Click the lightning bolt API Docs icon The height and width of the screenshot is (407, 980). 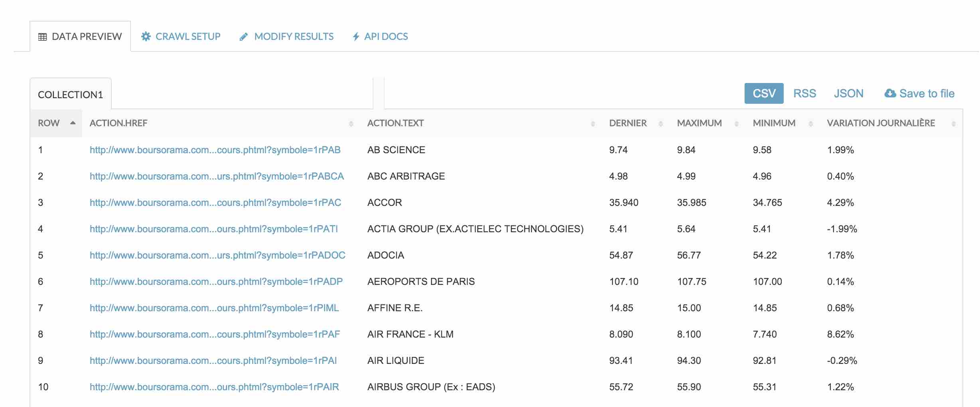356,37
